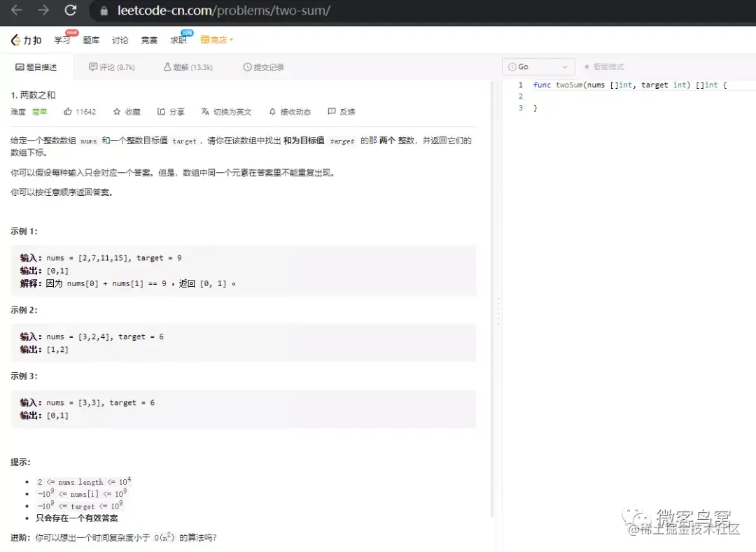Image resolution: width=756 pixels, height=552 pixels.
Task: Click example input nums = [3,2,4]
Action: 80,337
